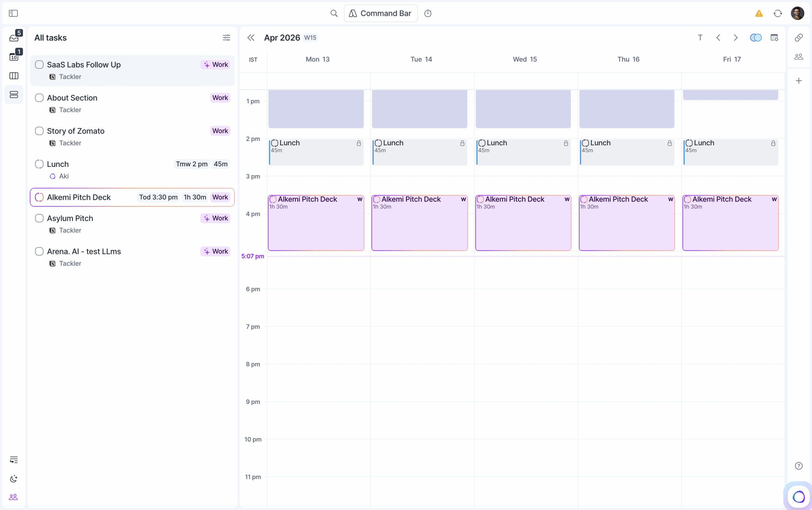Complete the Lunch event on Thu 16
This screenshot has width=812, height=510.
point(586,143)
